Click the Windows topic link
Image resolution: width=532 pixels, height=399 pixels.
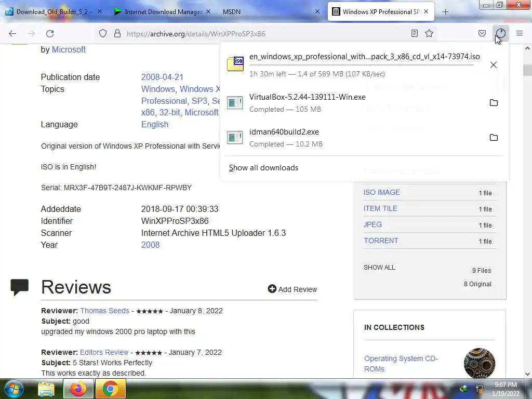pos(158,89)
